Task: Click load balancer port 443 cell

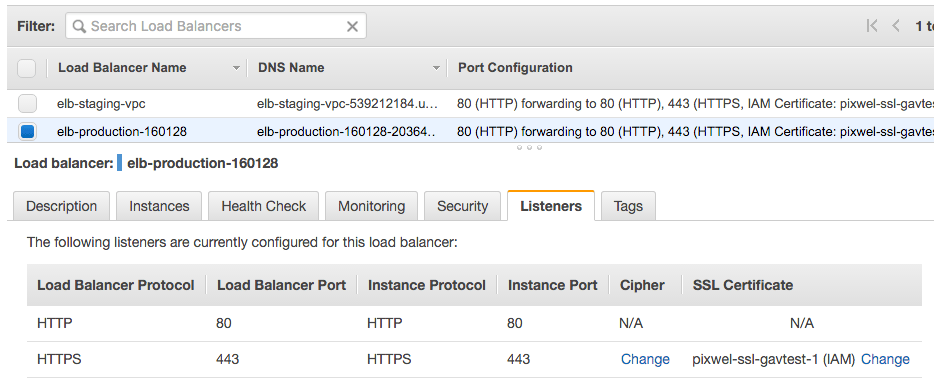Action: coord(228,359)
